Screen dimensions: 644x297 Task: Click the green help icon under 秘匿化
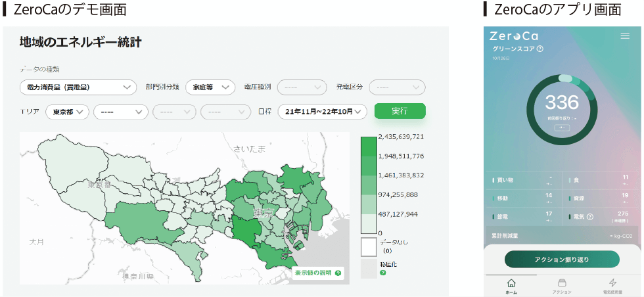[x=382, y=272]
